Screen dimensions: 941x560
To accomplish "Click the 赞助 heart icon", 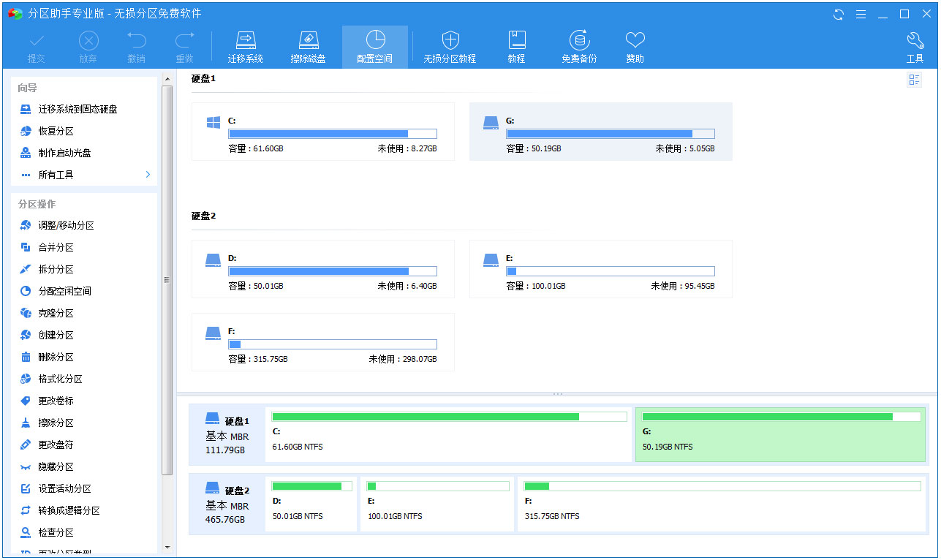I will pos(635,41).
